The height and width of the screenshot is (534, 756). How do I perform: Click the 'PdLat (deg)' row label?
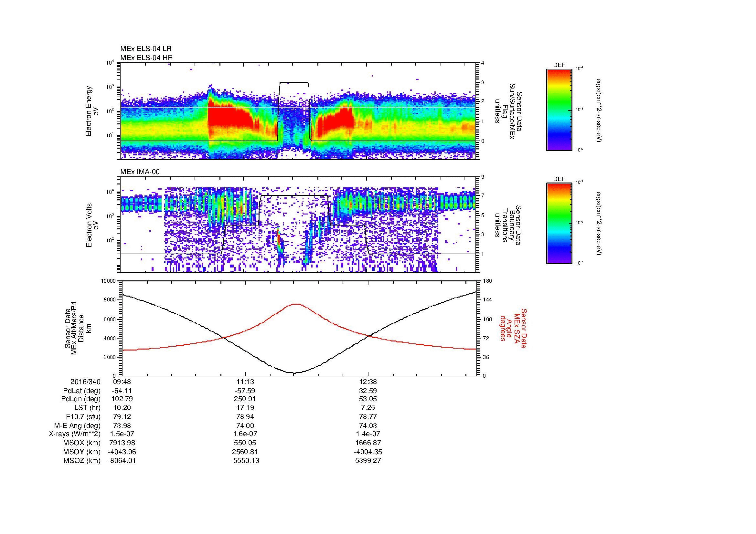(x=82, y=391)
